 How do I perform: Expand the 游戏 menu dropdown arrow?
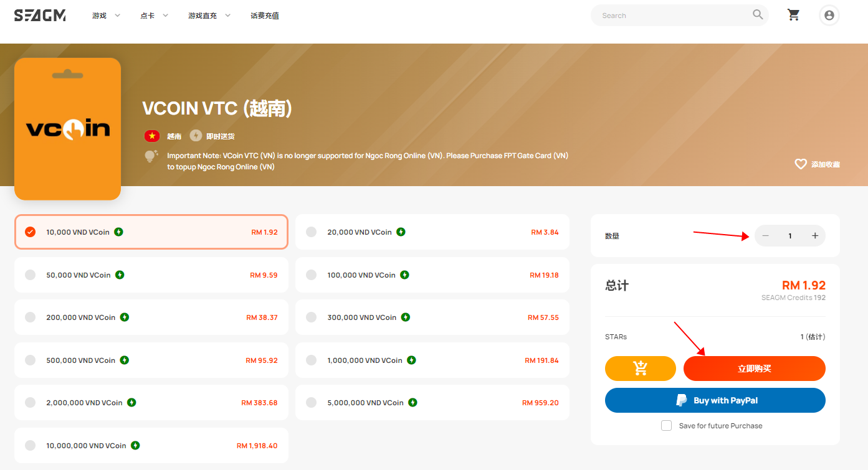[x=118, y=16]
